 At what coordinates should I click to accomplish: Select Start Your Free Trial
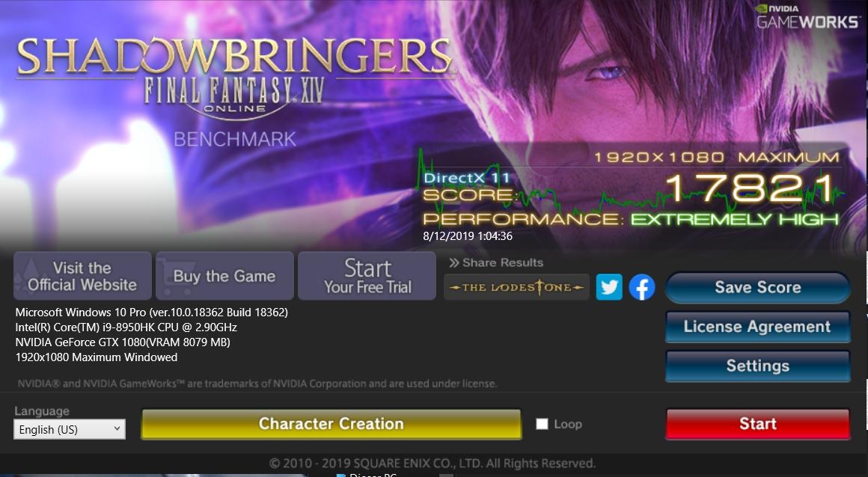[x=367, y=276]
